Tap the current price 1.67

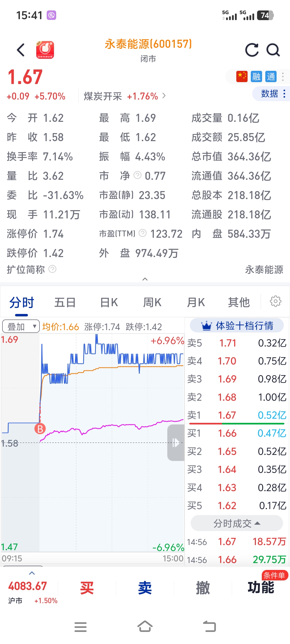click(x=25, y=77)
